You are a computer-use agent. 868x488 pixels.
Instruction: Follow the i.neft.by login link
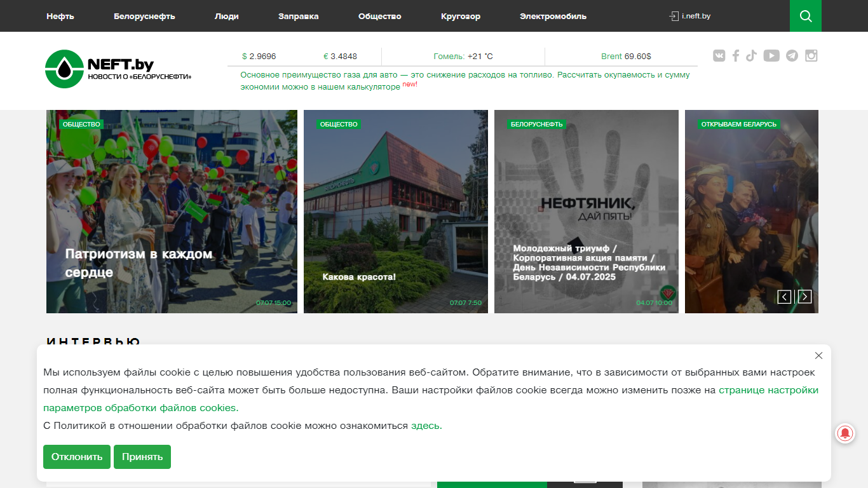690,16
